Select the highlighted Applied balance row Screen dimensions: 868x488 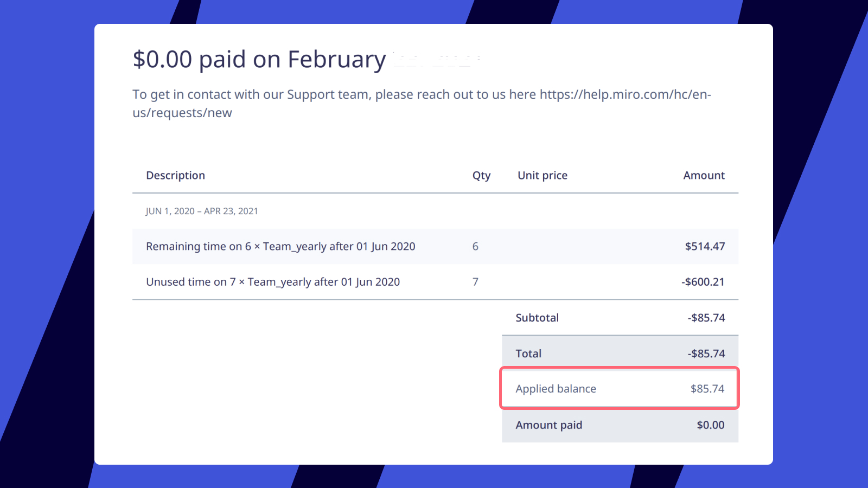[620, 388]
